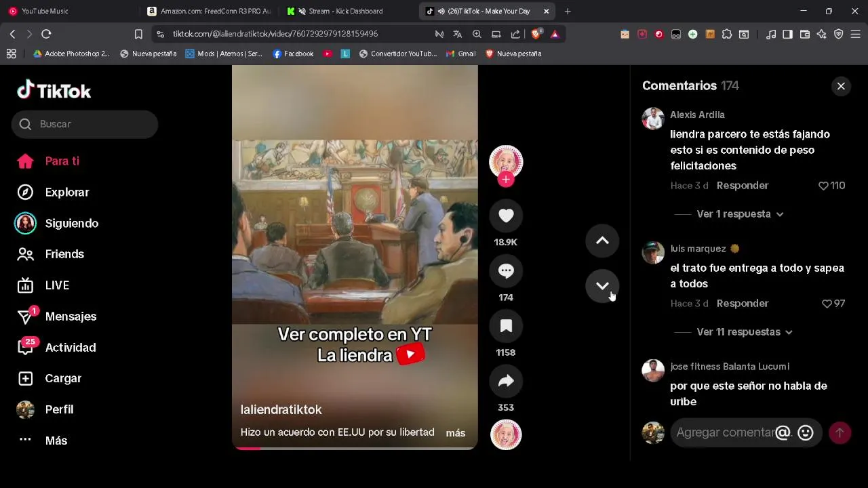Open a new browser tab
This screenshot has height=488, width=868.
click(x=568, y=12)
